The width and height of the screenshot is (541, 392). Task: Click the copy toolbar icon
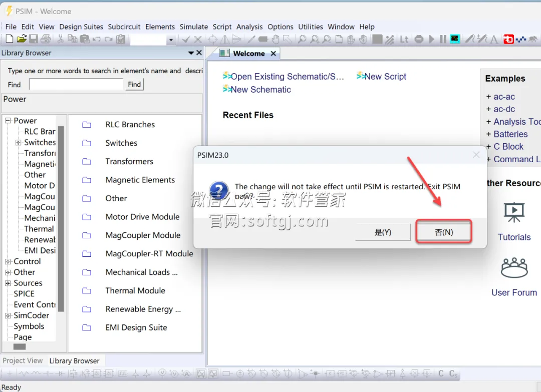coord(73,39)
